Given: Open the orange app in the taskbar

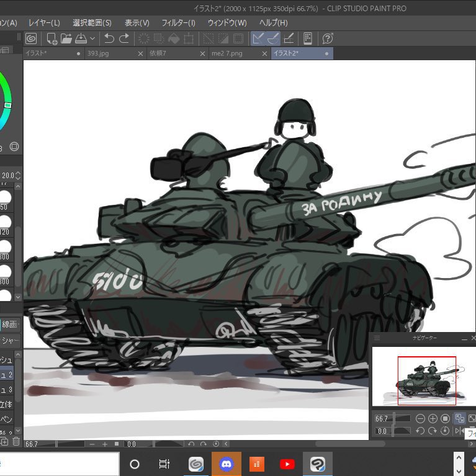Looking at the screenshot, I should (x=257, y=464).
